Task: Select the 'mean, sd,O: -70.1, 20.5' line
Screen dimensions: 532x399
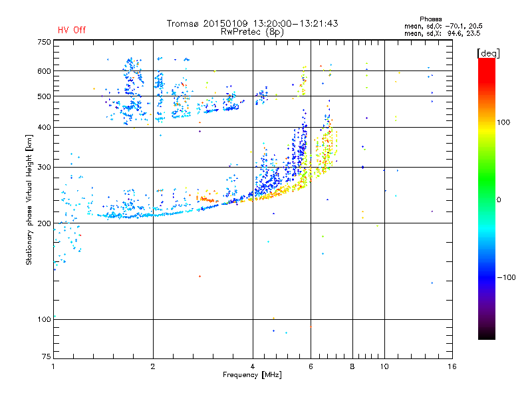Action: click(443, 26)
